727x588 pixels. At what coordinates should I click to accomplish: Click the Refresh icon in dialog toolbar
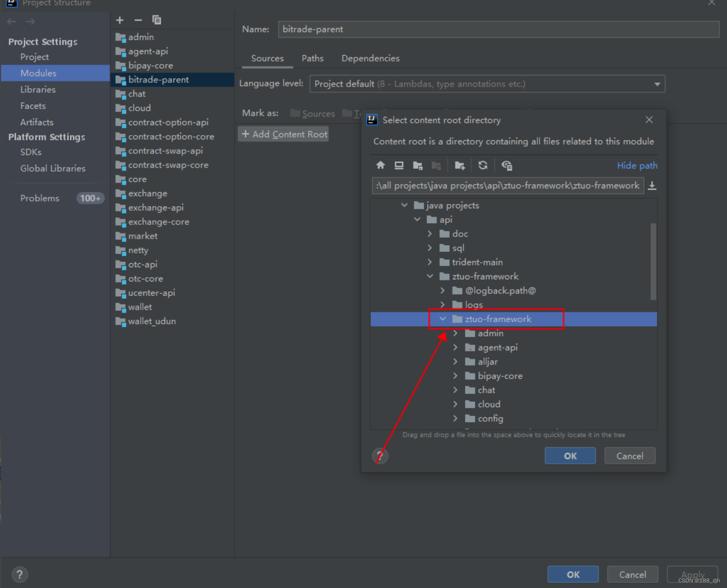click(483, 165)
